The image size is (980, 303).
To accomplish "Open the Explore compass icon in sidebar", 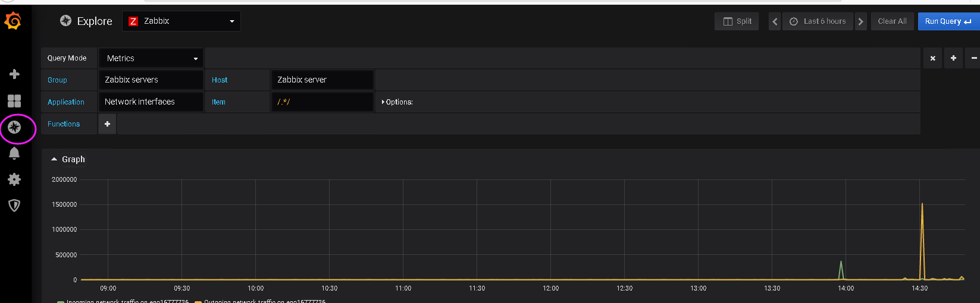I will (x=14, y=127).
